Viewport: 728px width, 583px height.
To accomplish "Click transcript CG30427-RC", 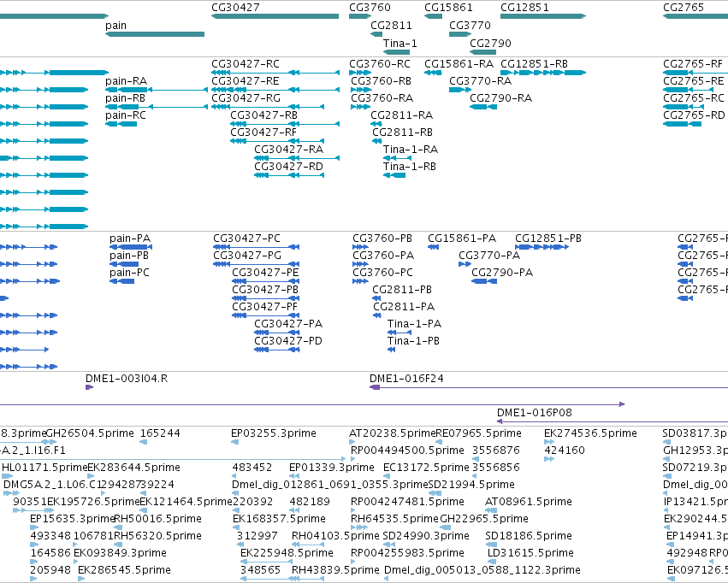I will [x=246, y=64].
